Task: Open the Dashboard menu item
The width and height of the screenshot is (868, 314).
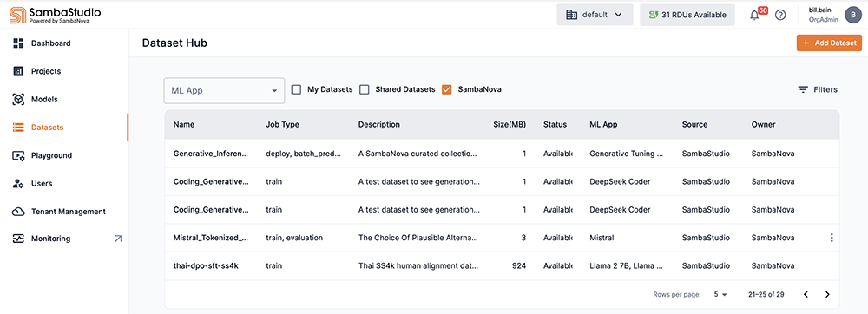Action: (x=51, y=43)
